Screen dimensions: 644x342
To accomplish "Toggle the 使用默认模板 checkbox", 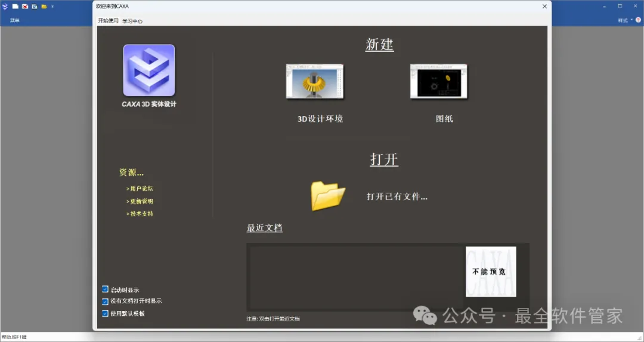I will point(105,313).
